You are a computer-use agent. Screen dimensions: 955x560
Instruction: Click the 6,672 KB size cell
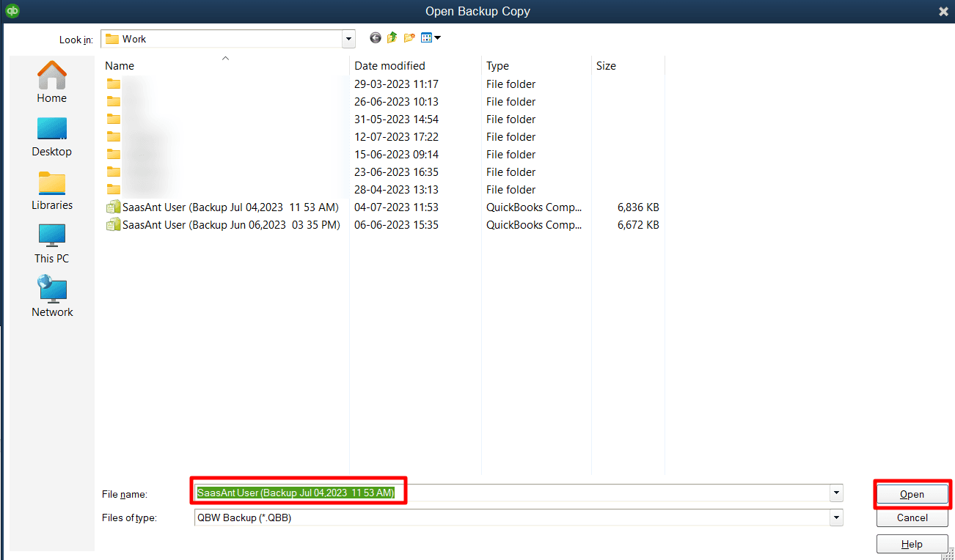click(638, 225)
